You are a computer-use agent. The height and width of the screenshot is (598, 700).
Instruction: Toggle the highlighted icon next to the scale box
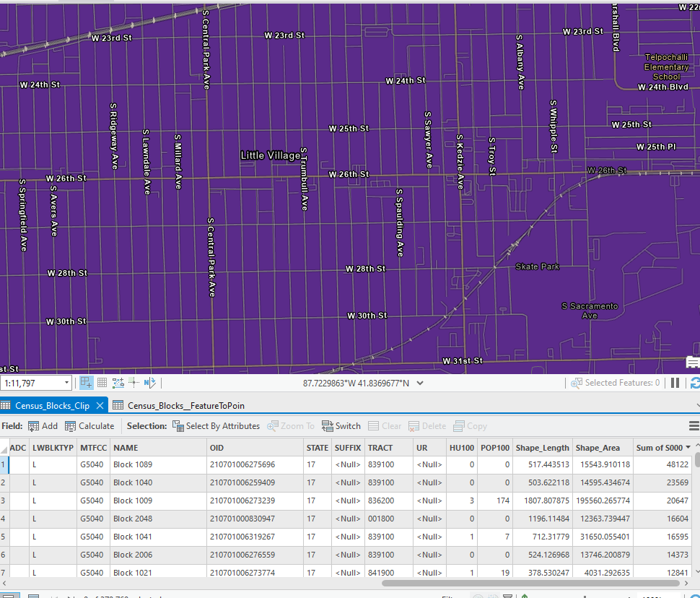coord(86,382)
